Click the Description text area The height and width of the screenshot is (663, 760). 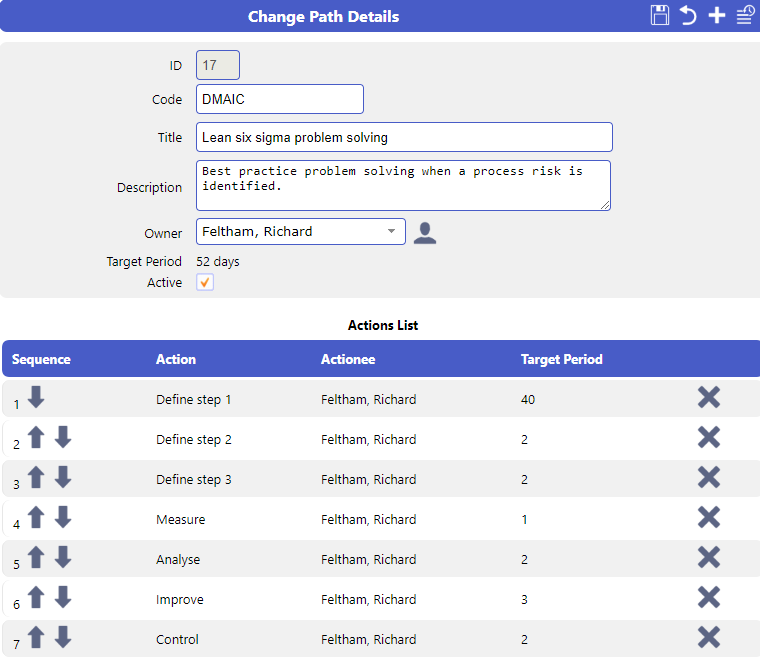[x=403, y=186]
